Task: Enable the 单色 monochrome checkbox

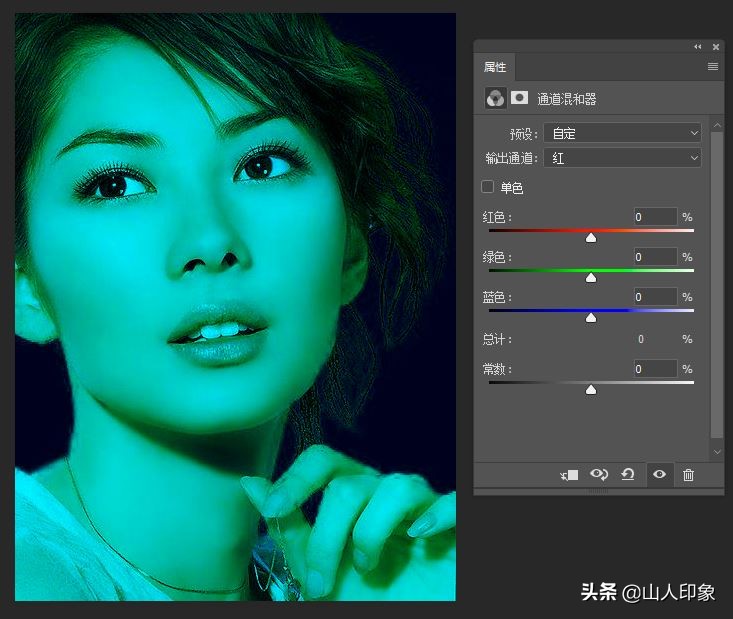Action: click(488, 187)
